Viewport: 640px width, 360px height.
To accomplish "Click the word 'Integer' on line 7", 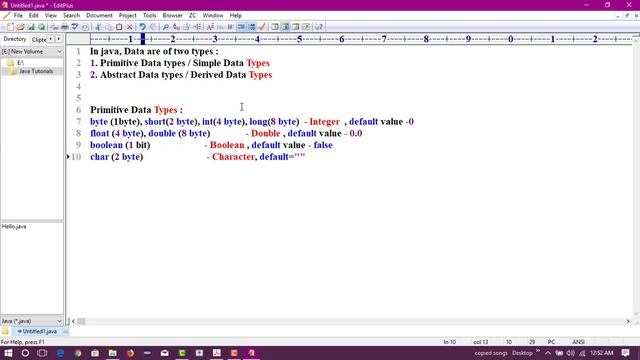I will click(324, 122).
